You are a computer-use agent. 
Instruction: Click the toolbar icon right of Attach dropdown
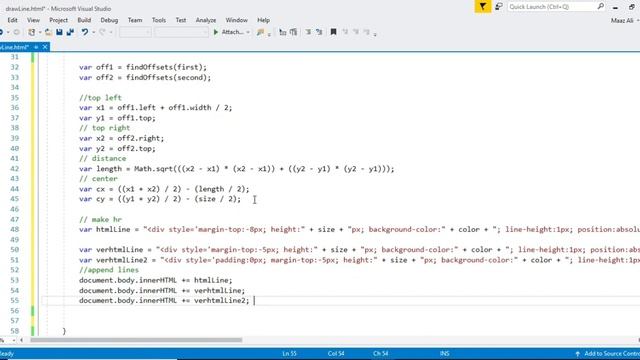(260, 32)
